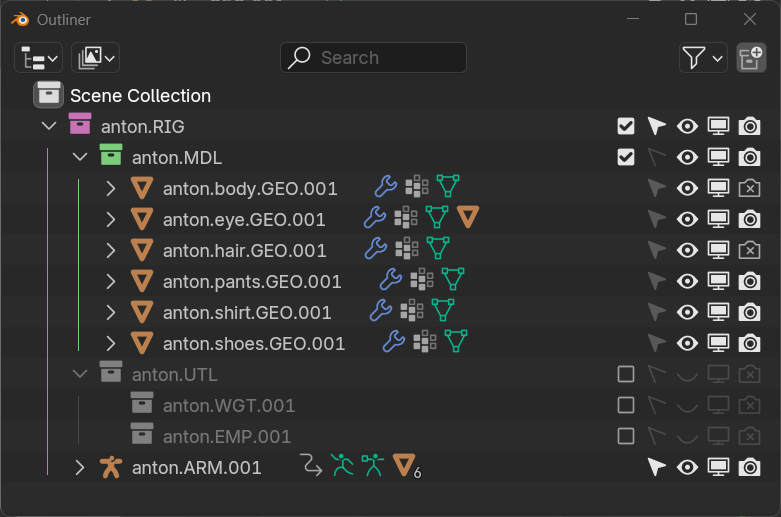Toggle anton.RIG viewport visibility eye
The height and width of the screenshot is (517, 781).
point(687,126)
